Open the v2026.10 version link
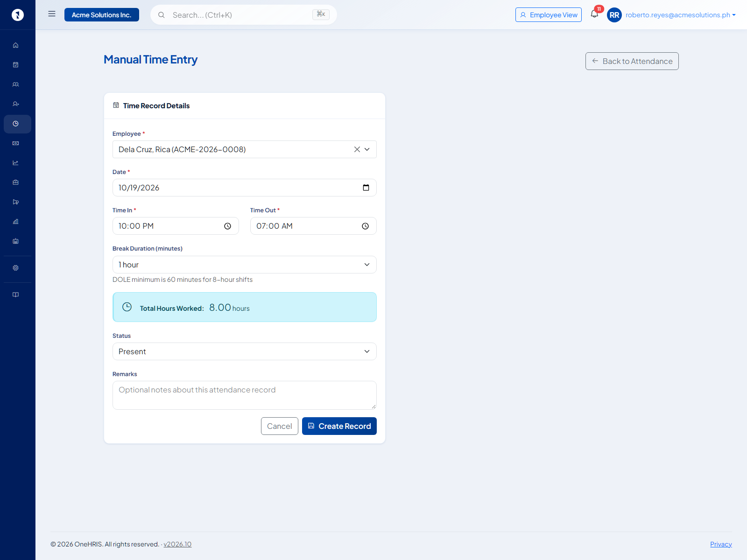The width and height of the screenshot is (747, 560). coord(177,544)
